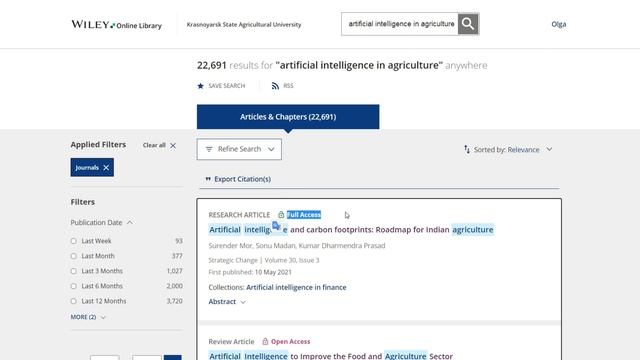The image size is (640, 360).
Task: Click the translate icon over the article title
Action: (x=276, y=226)
